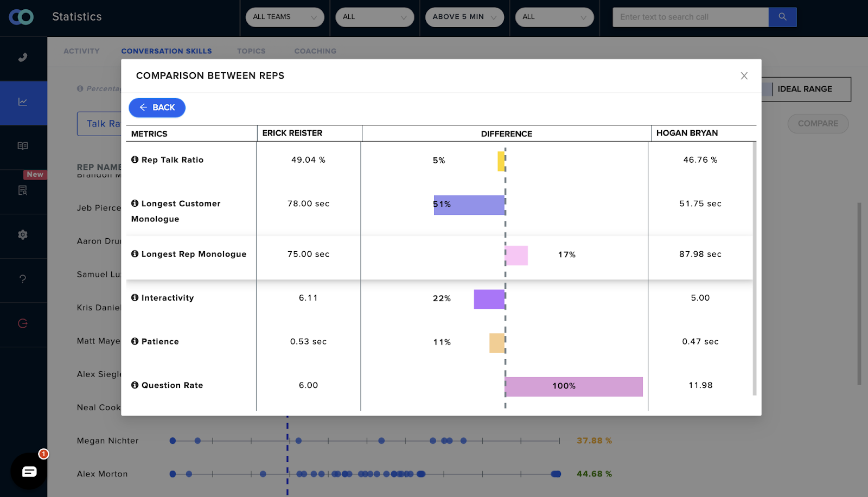
Task: Open the library book sidebar icon
Action: pos(23,146)
